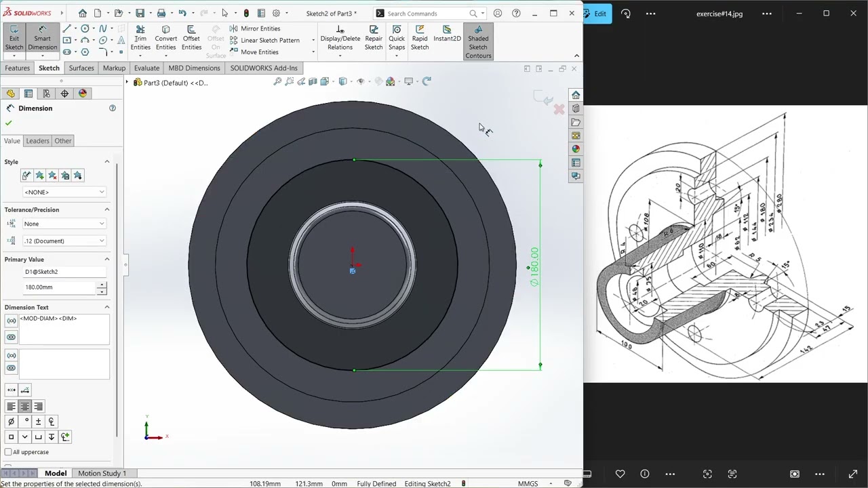Click Zoom to Fit in the view toolbar
The height and width of the screenshot is (488, 868).
coord(277,81)
